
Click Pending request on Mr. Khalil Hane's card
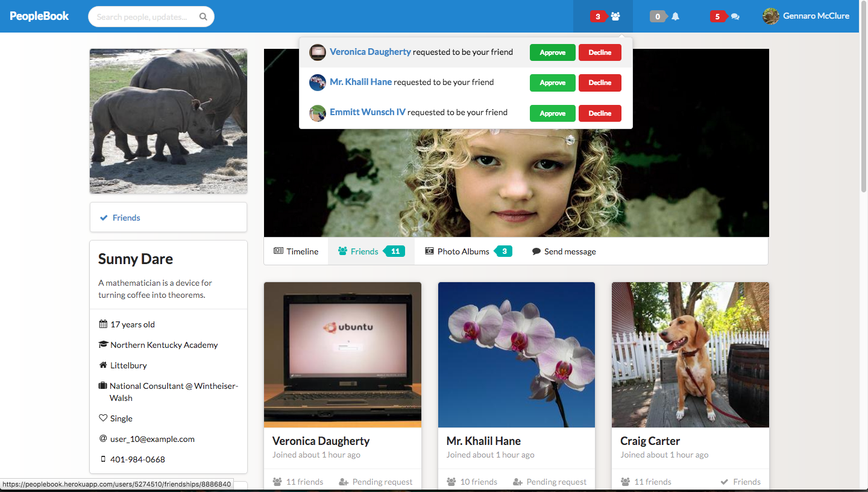click(x=550, y=482)
